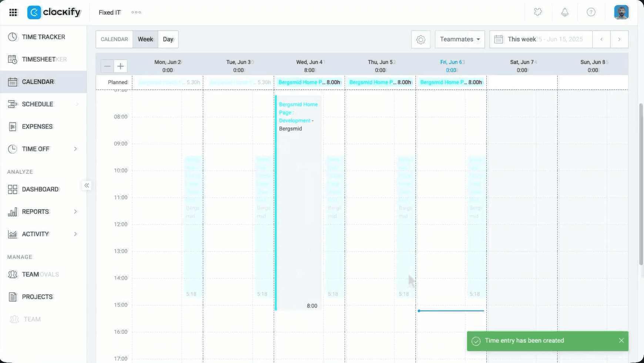Expand the Reports submenu arrow
The height and width of the screenshot is (363, 644).
coord(76,212)
